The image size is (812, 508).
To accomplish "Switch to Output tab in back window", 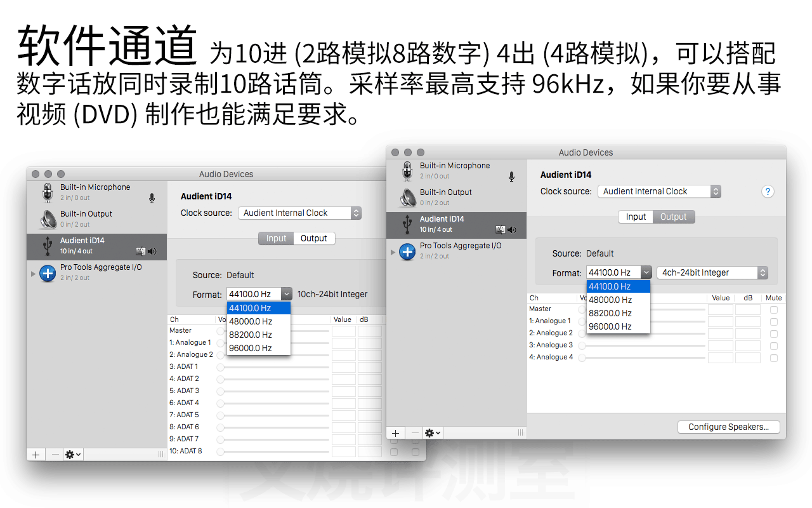I will click(x=314, y=239).
